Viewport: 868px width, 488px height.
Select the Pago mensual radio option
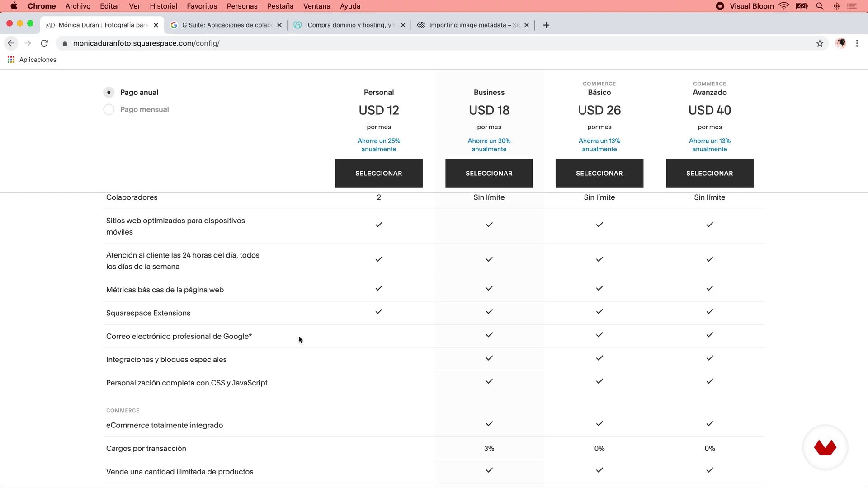[108, 109]
